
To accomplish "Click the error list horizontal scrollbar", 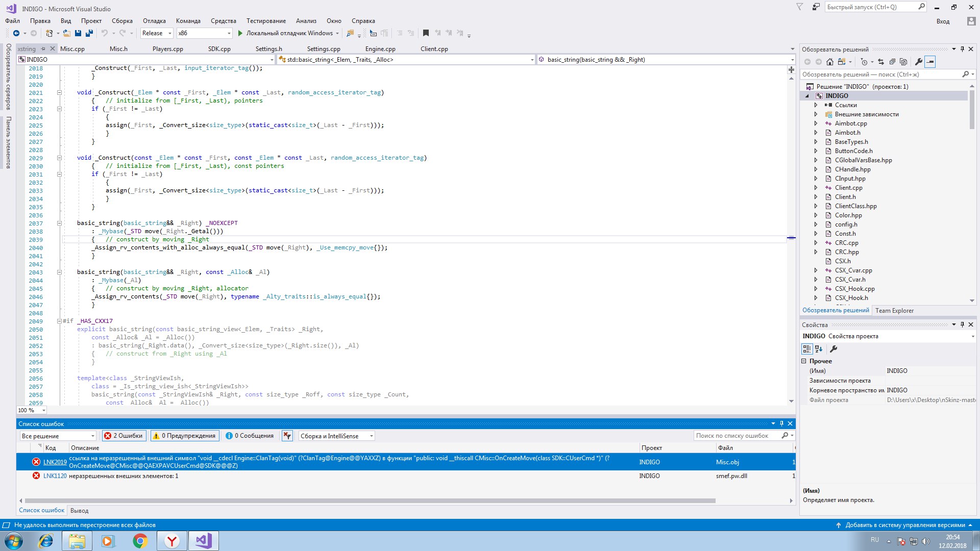I will (x=370, y=501).
